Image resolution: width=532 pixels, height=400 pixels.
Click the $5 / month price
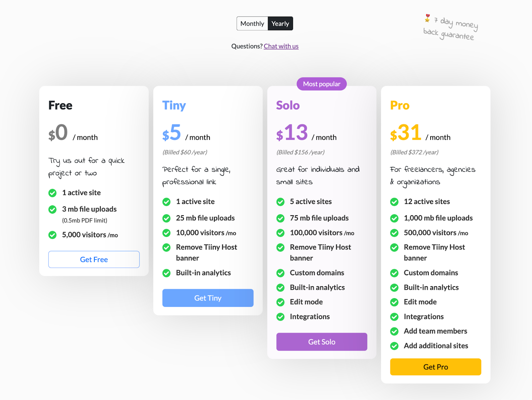[186, 133]
